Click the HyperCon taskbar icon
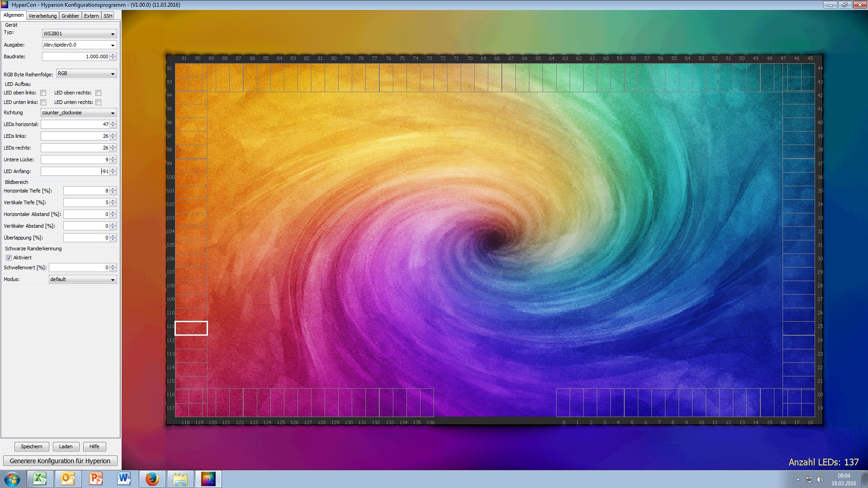Image resolution: width=868 pixels, height=488 pixels. coord(208,479)
